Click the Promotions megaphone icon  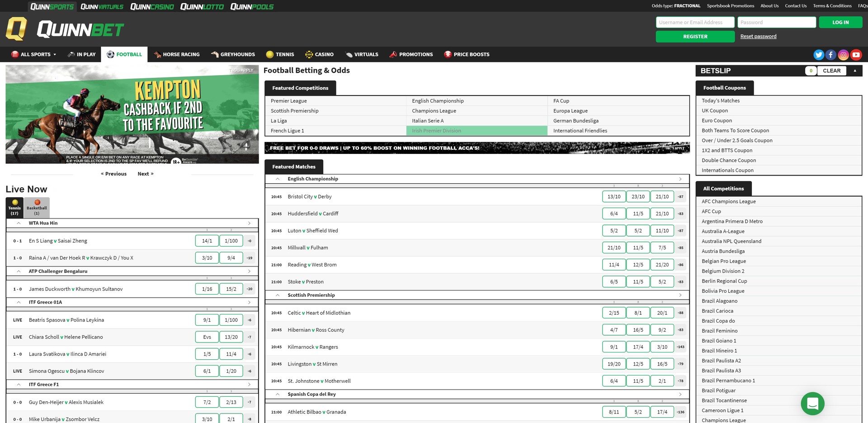393,54
